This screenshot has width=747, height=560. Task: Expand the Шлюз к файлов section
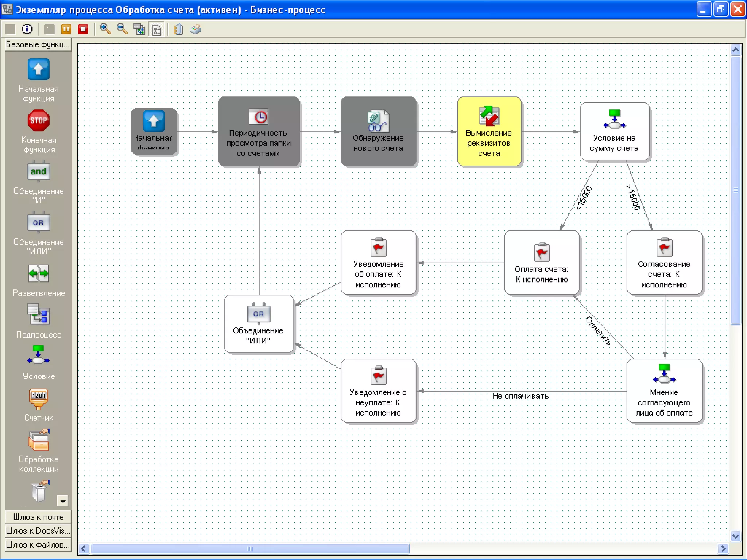pos(38,545)
